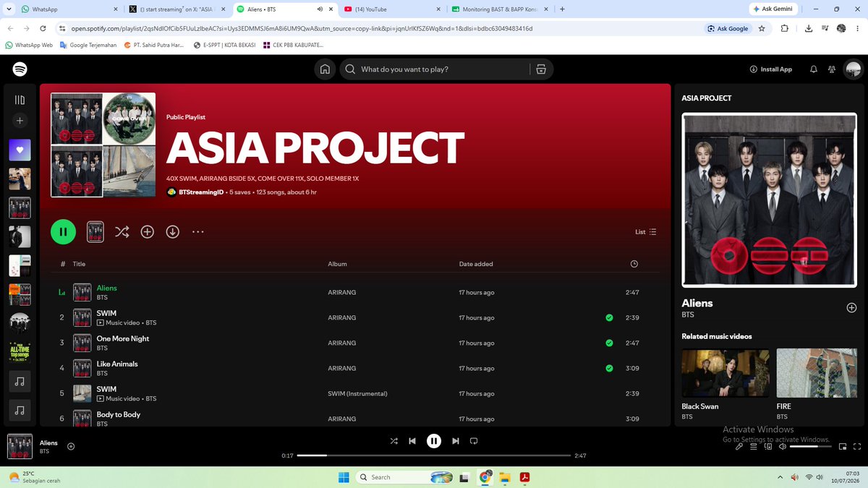Toggle repeat in the bottom player bar
Image resolution: width=868 pixels, height=488 pixels.
click(x=474, y=440)
